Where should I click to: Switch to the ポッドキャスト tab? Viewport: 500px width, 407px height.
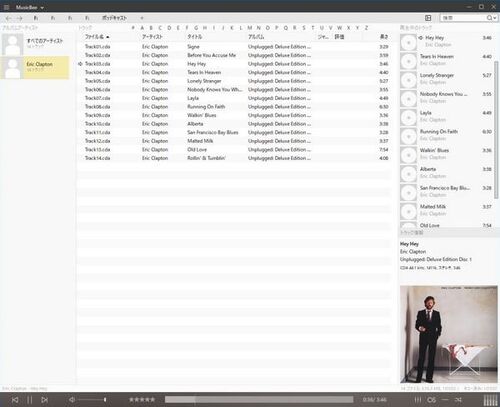click(114, 18)
